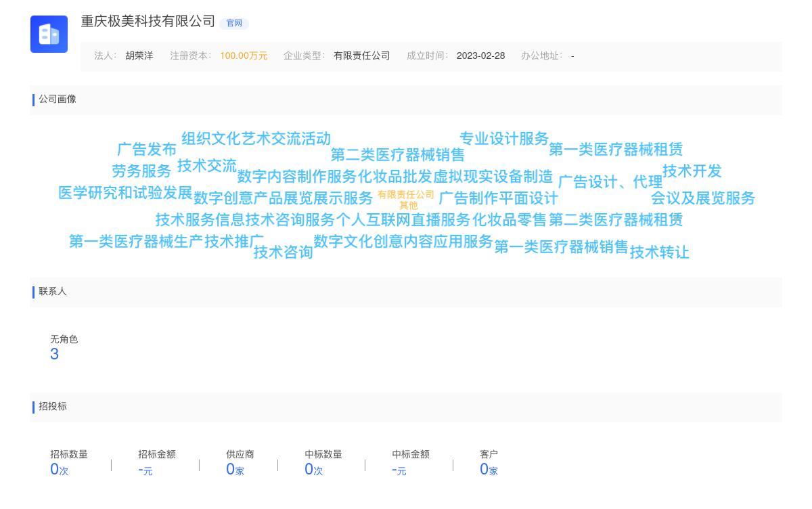Click the 无角色 contact role label
812x509 pixels.
64,339
